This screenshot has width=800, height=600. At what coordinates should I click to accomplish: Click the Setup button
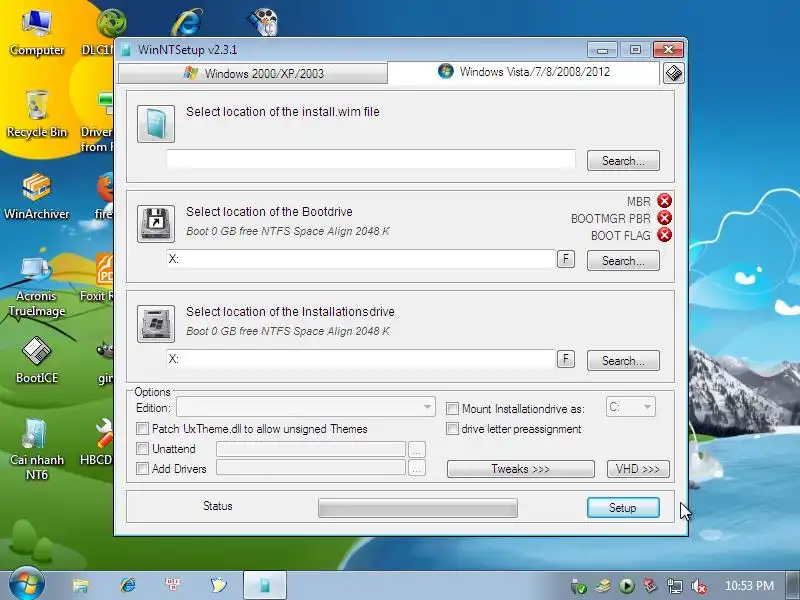(x=623, y=508)
